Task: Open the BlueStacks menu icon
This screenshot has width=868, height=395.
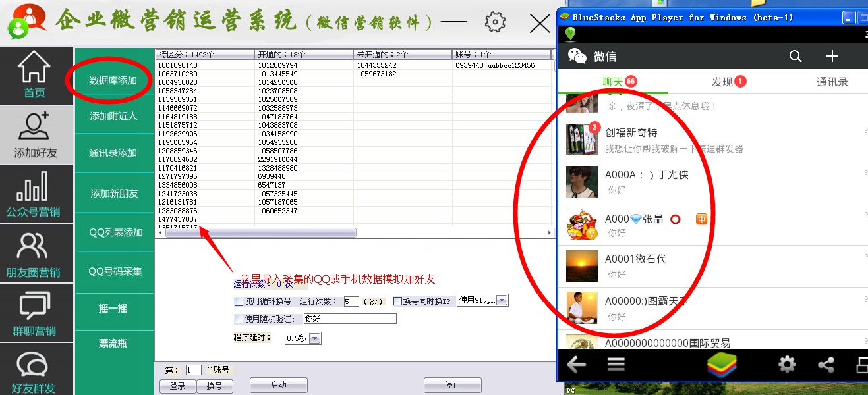Action: (x=616, y=364)
